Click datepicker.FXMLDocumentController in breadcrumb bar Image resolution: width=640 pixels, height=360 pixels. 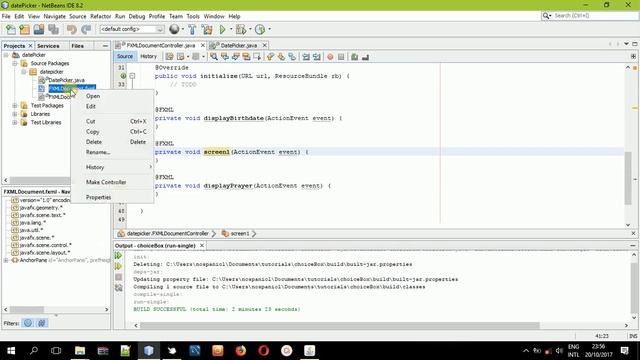(x=167, y=233)
